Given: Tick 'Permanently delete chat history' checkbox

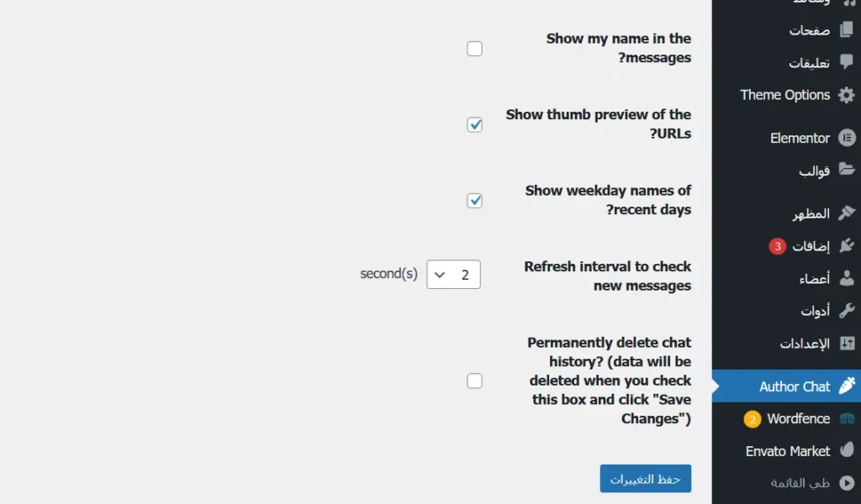Looking at the screenshot, I should pyautogui.click(x=475, y=381).
